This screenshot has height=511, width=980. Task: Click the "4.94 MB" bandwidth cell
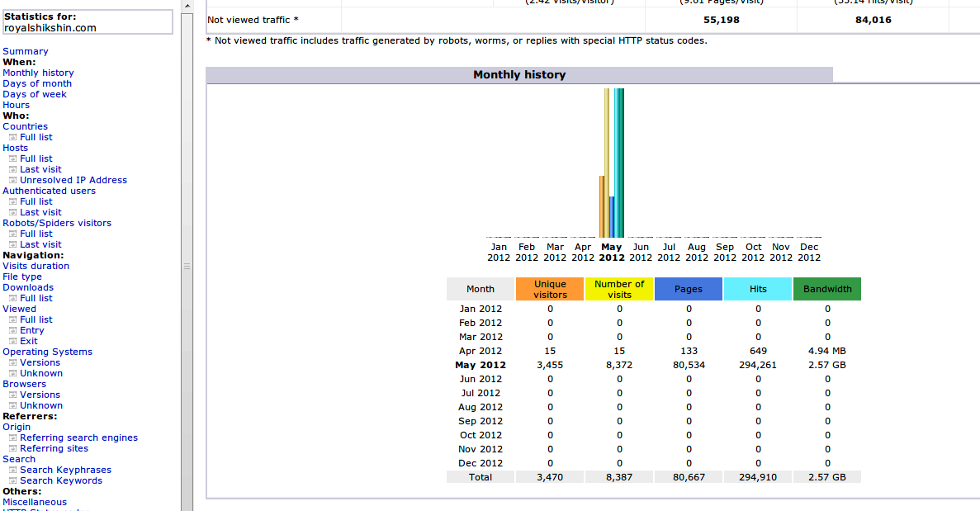click(827, 351)
